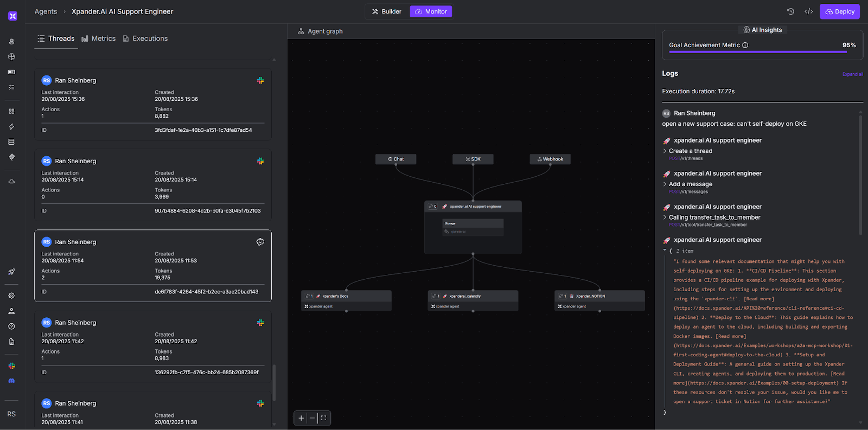This screenshot has height=430, width=868.
Task: Click the Goal Achievement Metric progress bar
Action: [x=757, y=52]
